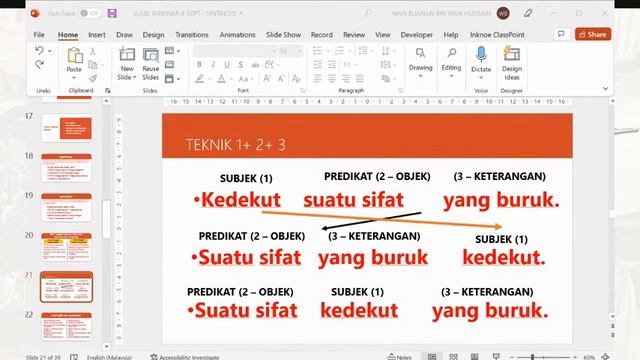Viewport: 640px width, 360px height.
Task: Pick the text highlight color
Action: [199, 78]
